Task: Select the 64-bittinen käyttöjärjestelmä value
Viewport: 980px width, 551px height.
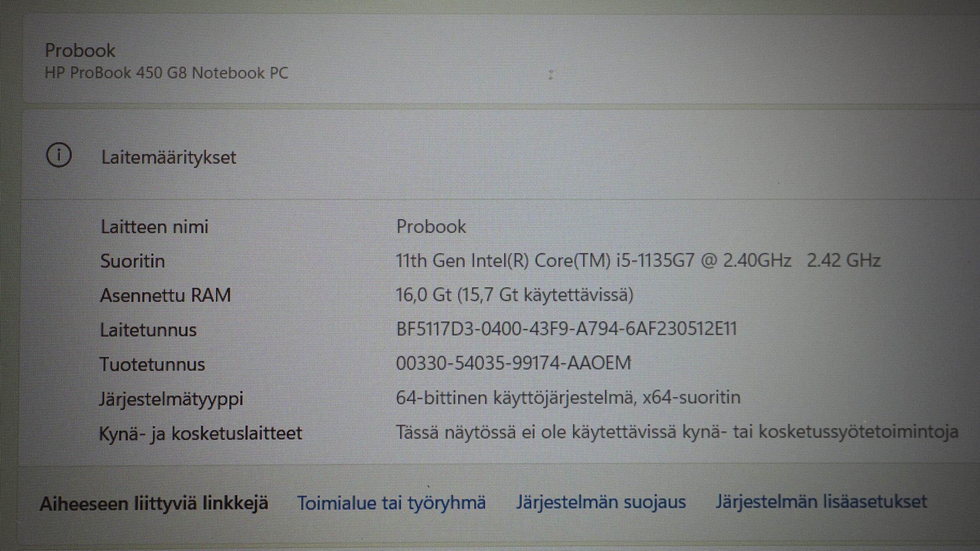Action: pyautogui.click(x=568, y=398)
